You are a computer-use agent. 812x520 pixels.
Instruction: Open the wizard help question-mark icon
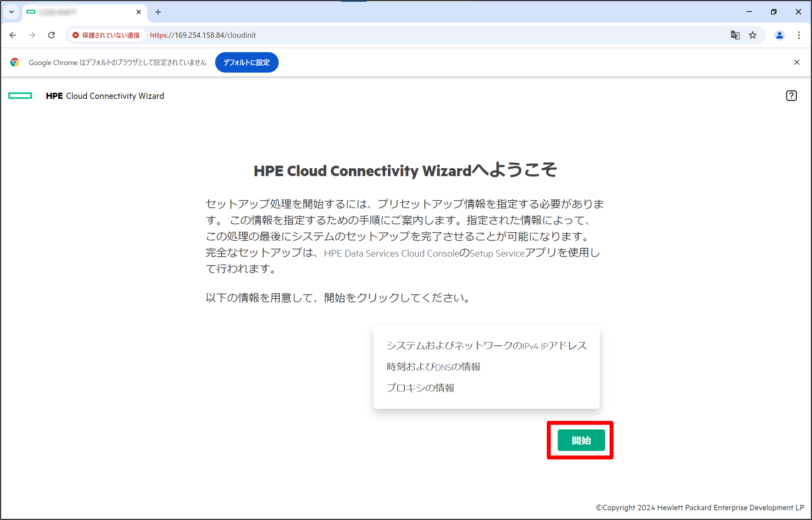click(x=791, y=95)
